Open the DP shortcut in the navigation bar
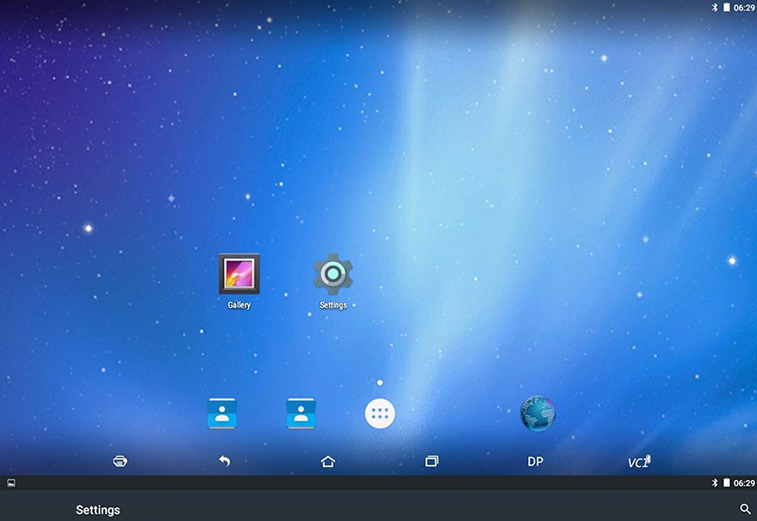Image resolution: width=757 pixels, height=521 pixels. [535, 462]
